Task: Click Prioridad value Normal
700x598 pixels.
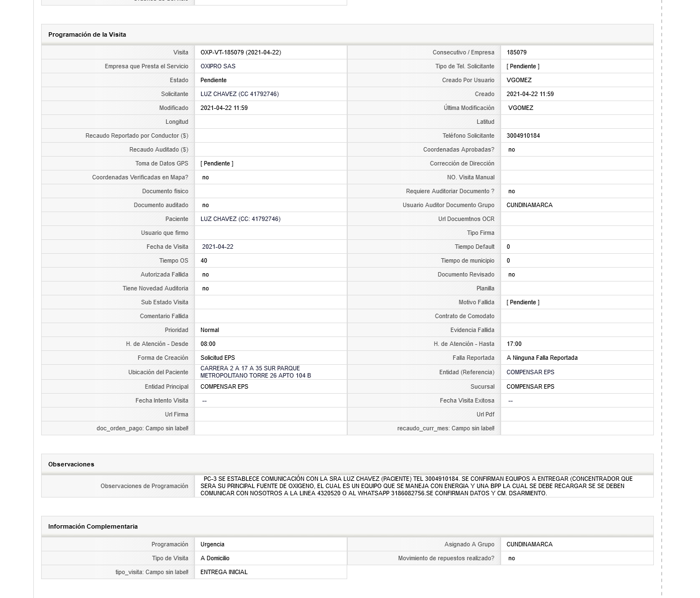Action: coord(209,330)
